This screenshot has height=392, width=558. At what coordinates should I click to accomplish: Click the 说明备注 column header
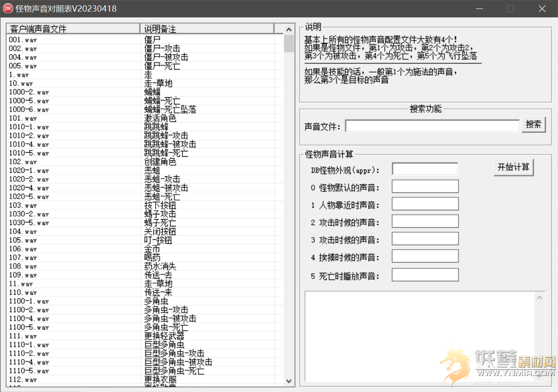coord(207,29)
